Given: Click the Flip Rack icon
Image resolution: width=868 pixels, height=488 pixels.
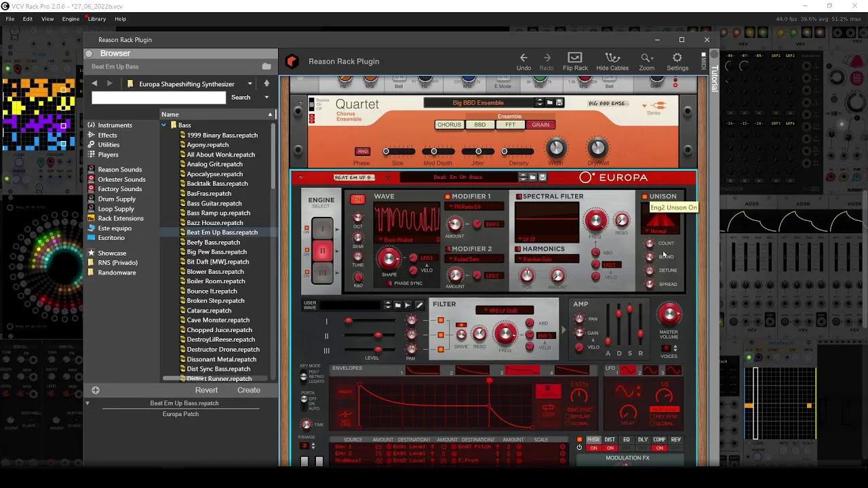Looking at the screenshot, I should 575,58.
